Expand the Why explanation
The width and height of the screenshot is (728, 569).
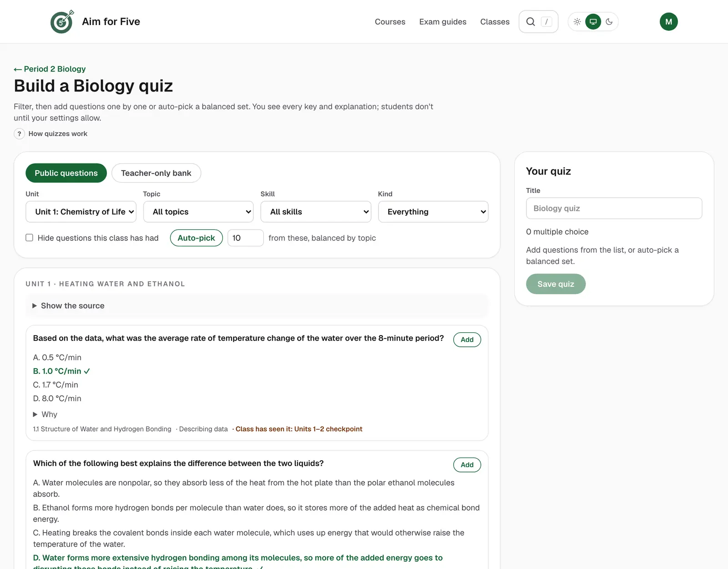pyautogui.click(x=45, y=414)
